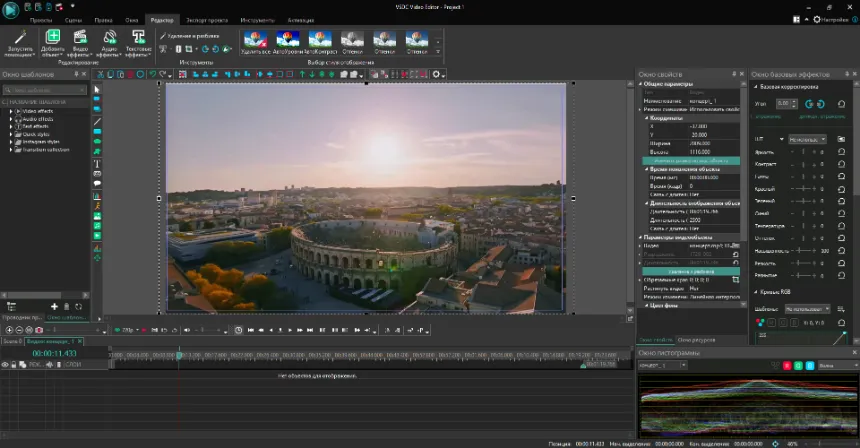Toggle the red channel in the histogram panel
This screenshot has height=448, width=860.
(x=787, y=365)
